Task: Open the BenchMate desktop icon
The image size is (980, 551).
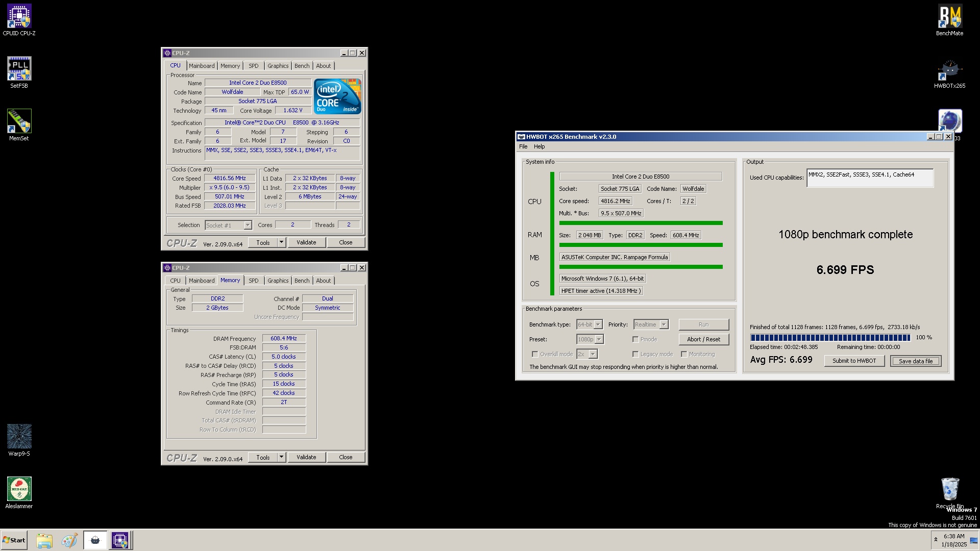Action: (x=950, y=20)
